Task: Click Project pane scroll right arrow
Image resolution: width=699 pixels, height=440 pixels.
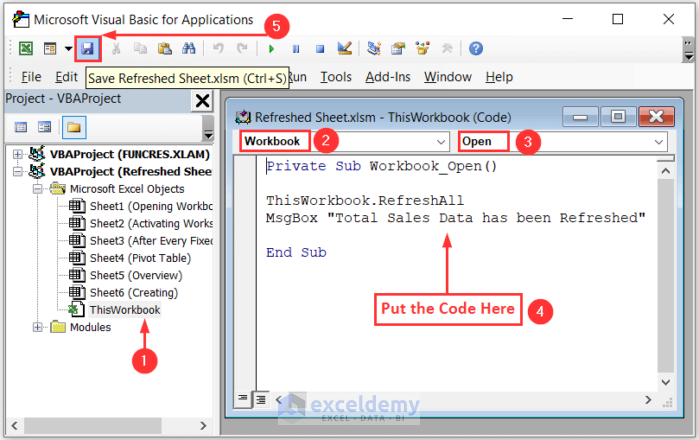Action: (203, 425)
